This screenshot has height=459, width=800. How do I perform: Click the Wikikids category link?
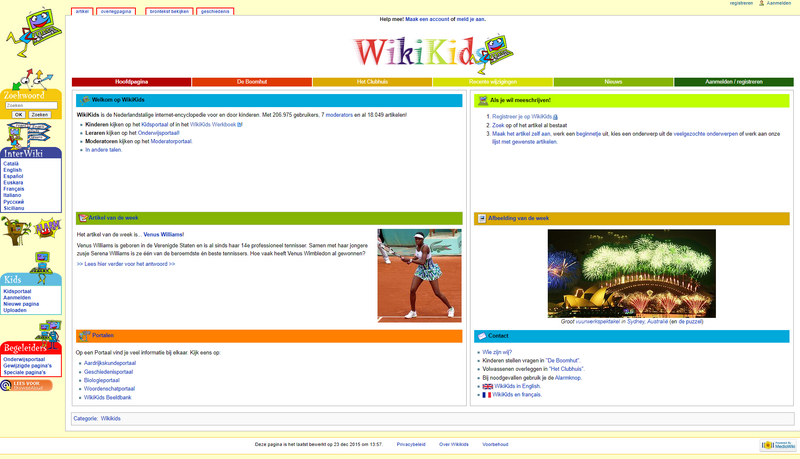pos(111,419)
